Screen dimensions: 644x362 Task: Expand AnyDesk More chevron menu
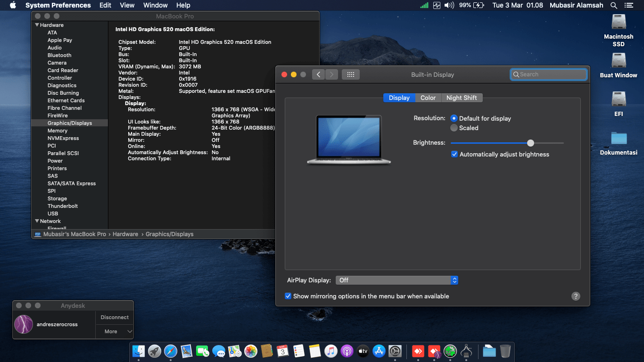[130, 331]
